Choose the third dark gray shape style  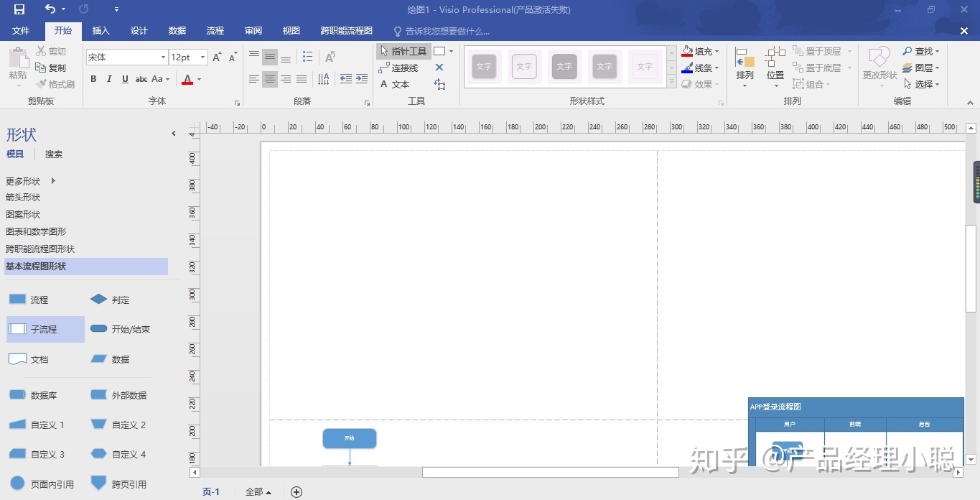point(564,66)
